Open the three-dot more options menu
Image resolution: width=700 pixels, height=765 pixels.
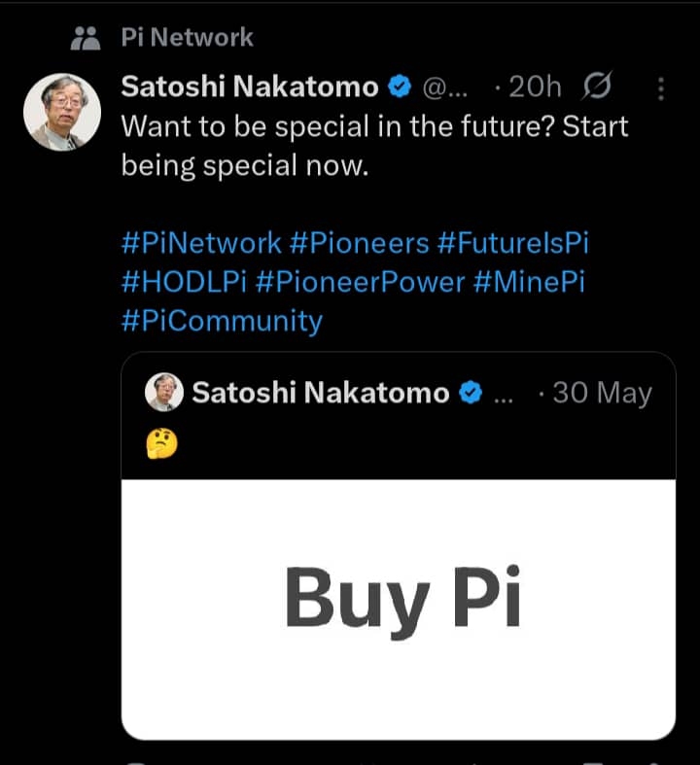(x=661, y=88)
